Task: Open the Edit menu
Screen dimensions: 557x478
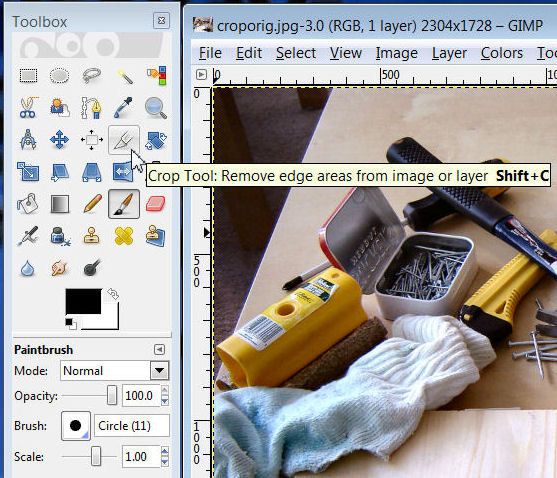Action: tap(249, 53)
